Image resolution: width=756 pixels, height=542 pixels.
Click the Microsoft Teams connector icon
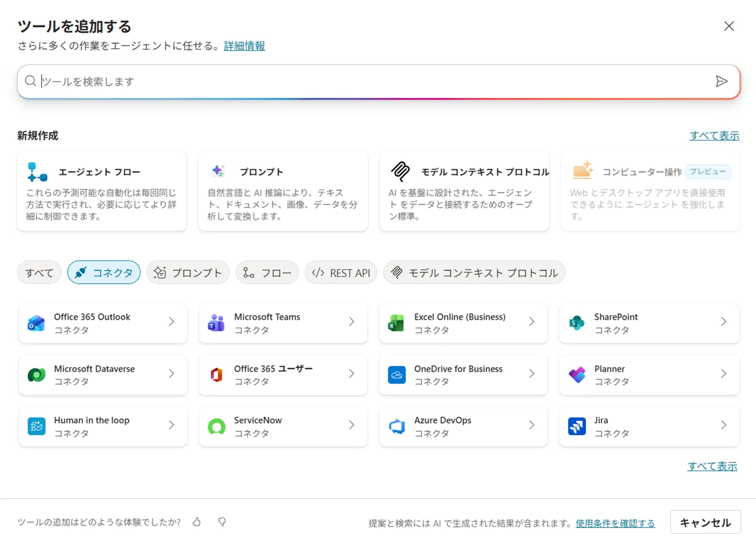(x=216, y=323)
